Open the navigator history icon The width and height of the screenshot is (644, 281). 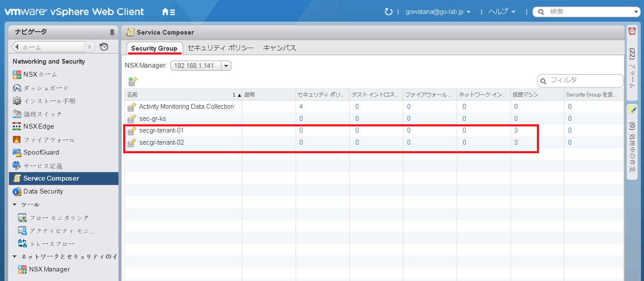[x=104, y=47]
